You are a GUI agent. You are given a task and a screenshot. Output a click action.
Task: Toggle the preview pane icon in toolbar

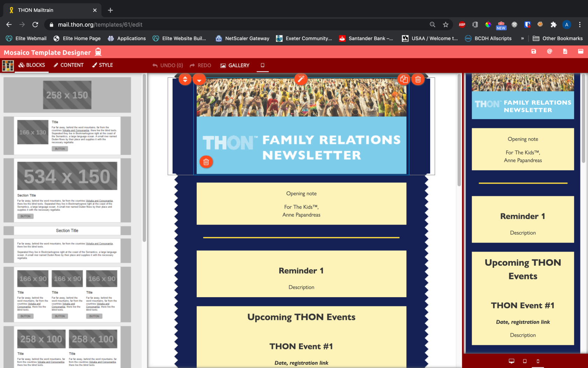(x=262, y=65)
